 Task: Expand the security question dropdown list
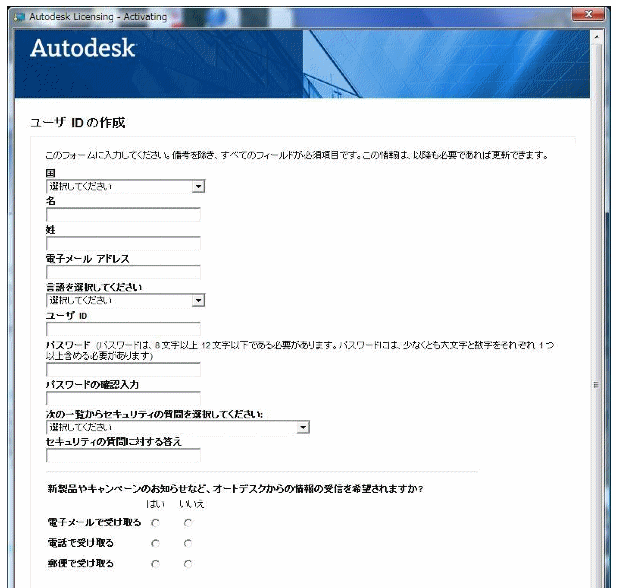click(x=178, y=427)
